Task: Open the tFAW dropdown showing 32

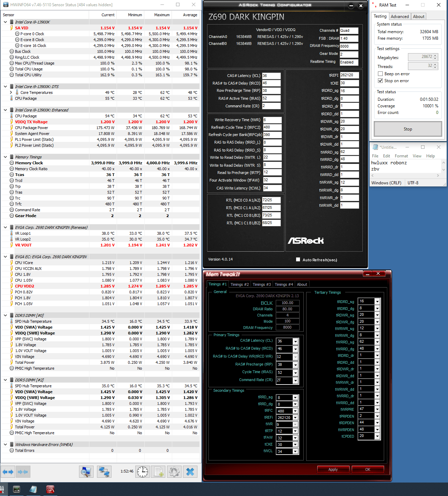Action: [295, 438]
